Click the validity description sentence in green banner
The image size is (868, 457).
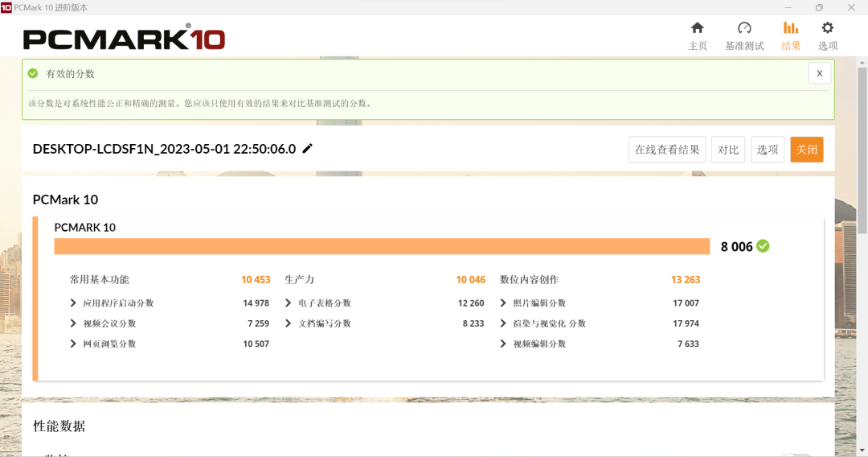point(200,104)
